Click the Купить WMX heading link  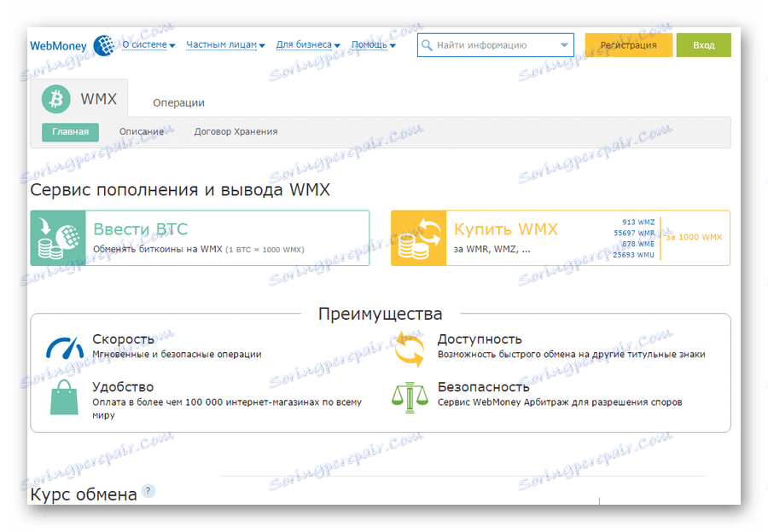tap(505, 229)
